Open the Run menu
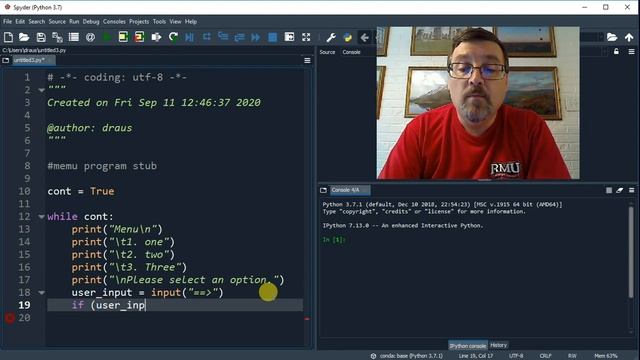The image size is (640, 360). pos(74,22)
